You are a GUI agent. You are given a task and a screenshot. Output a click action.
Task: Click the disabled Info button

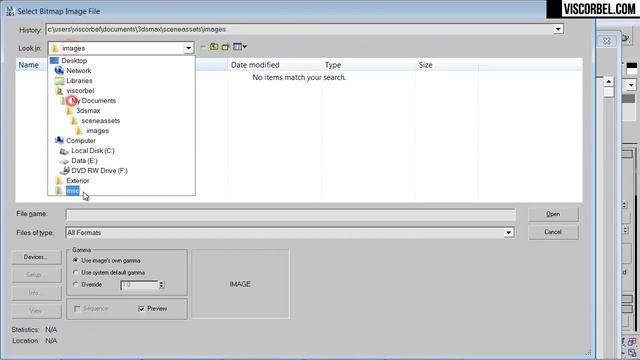coord(36,293)
